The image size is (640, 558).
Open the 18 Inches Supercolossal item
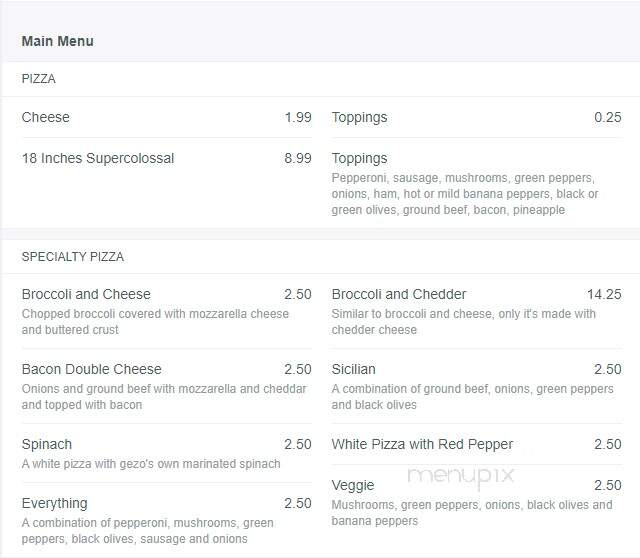(x=167, y=158)
